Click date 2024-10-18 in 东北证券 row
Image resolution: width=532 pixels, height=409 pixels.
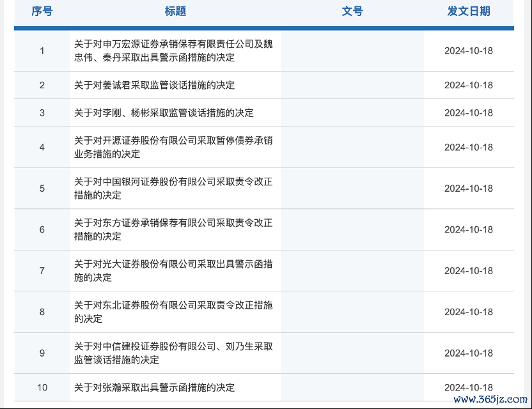point(469,312)
